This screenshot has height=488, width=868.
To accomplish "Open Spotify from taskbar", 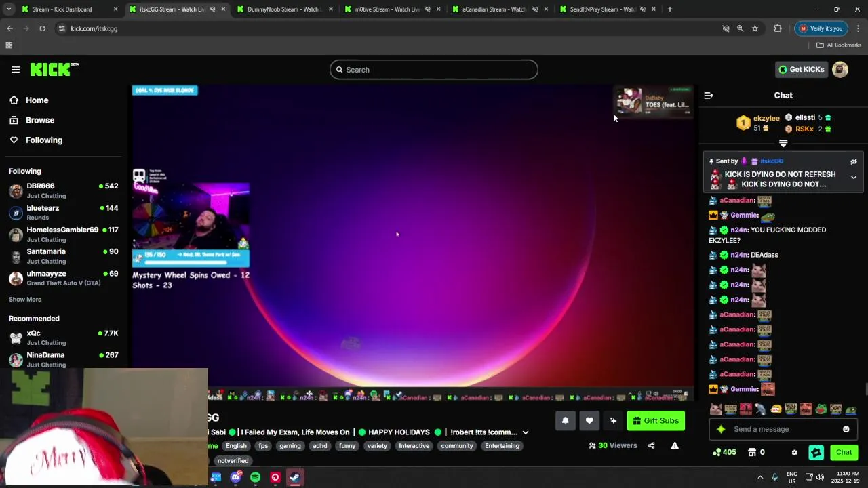I will tap(255, 477).
